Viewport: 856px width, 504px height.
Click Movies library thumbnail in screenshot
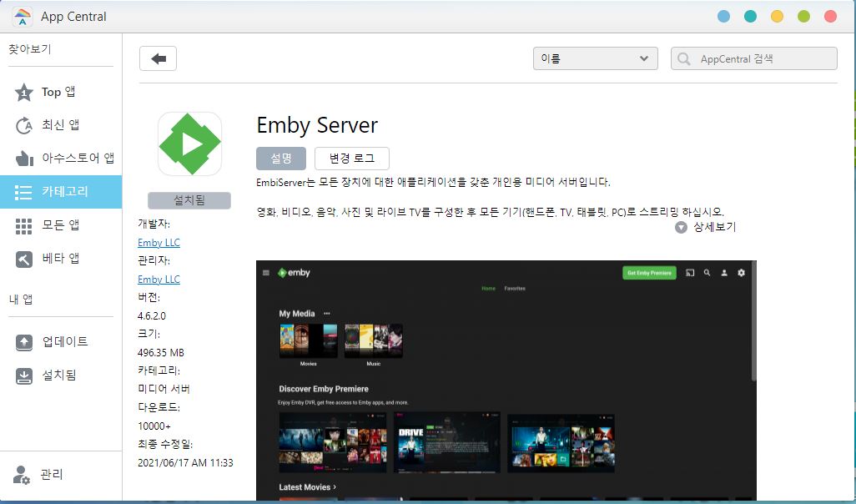click(x=309, y=340)
